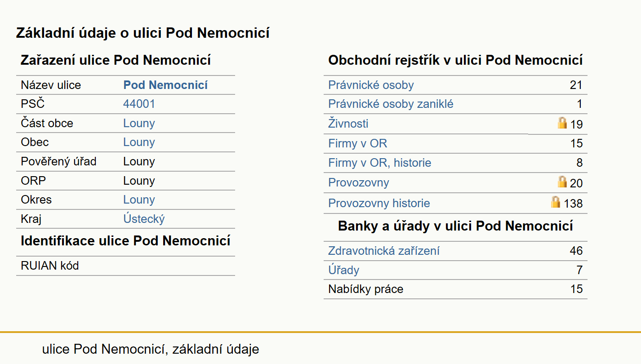Image resolution: width=641 pixels, height=364 pixels.
Task: Click the RUIAN kód row
Action: 125,266
